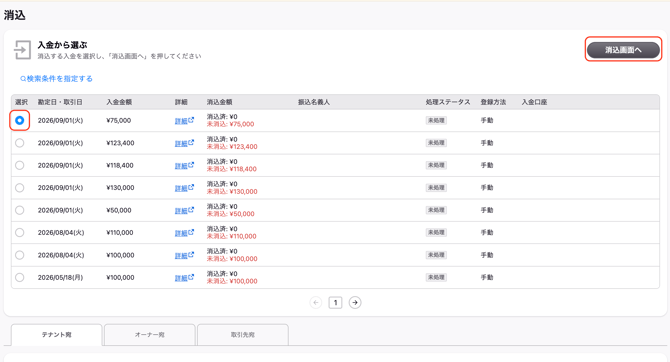Click the 消込 page heading
This screenshot has height=362, width=670.
click(x=15, y=15)
